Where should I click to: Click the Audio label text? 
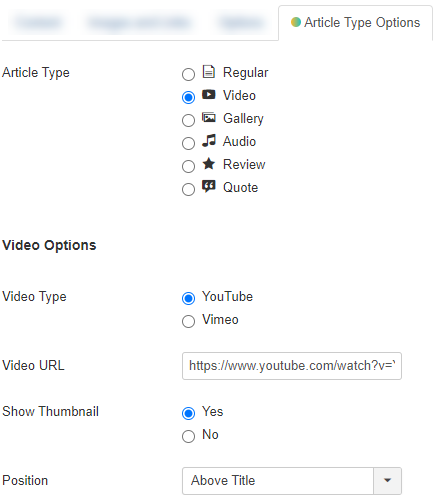(x=239, y=141)
